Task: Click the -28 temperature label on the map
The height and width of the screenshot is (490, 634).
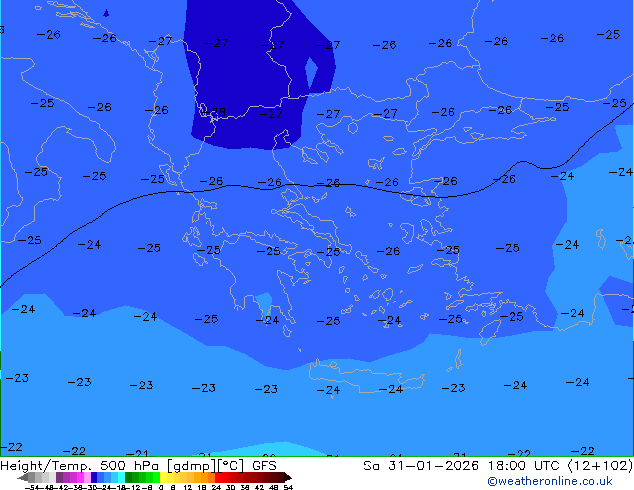Action: (213, 112)
